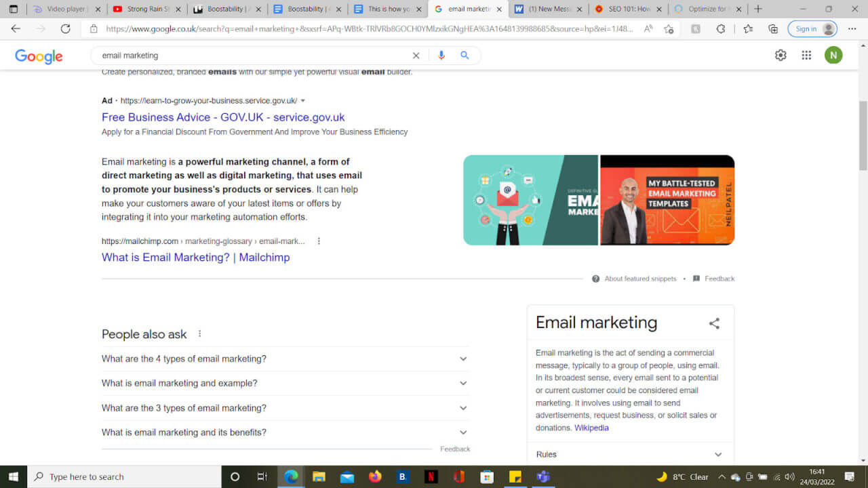Expand "What are the 4 types of email marketing?"
This screenshot has width=868, height=488.
coord(285,359)
